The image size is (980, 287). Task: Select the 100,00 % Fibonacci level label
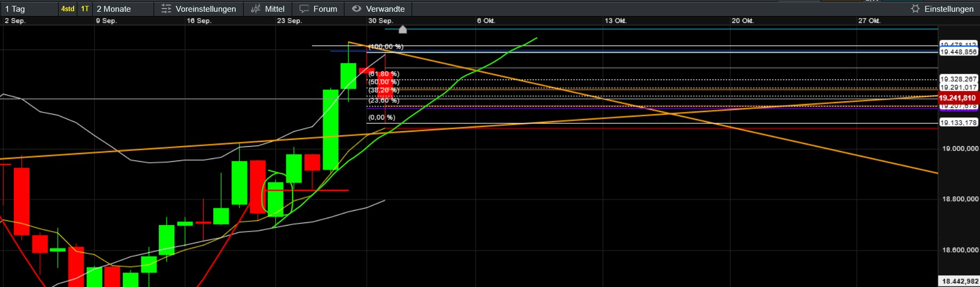coord(386,47)
